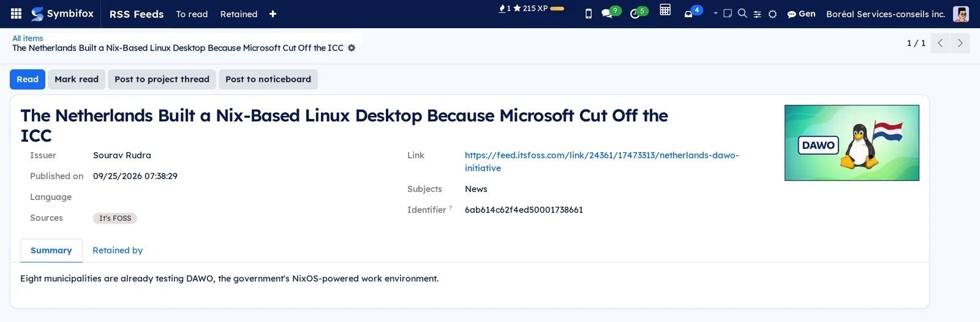Open the RSS Feeds app home
980x322 pixels.
click(x=137, y=14)
